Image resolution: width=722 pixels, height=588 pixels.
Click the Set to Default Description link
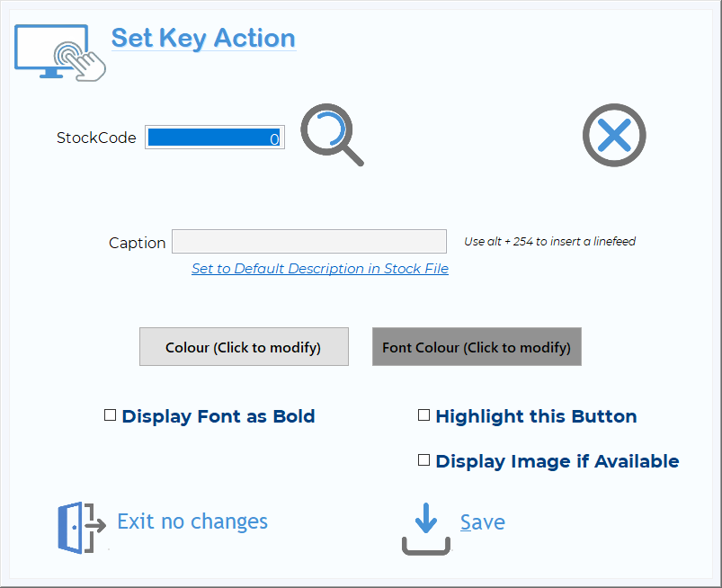click(x=320, y=269)
